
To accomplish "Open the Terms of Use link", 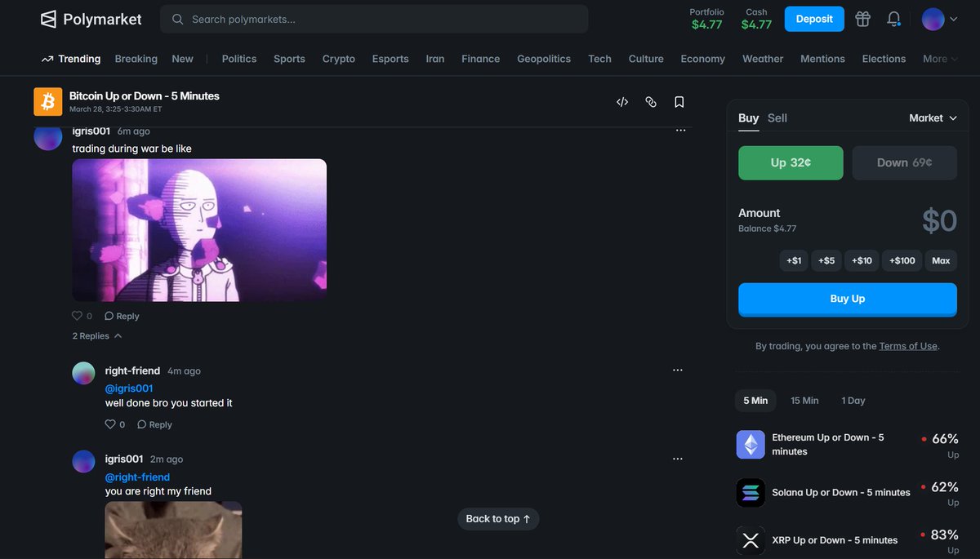I will (908, 346).
